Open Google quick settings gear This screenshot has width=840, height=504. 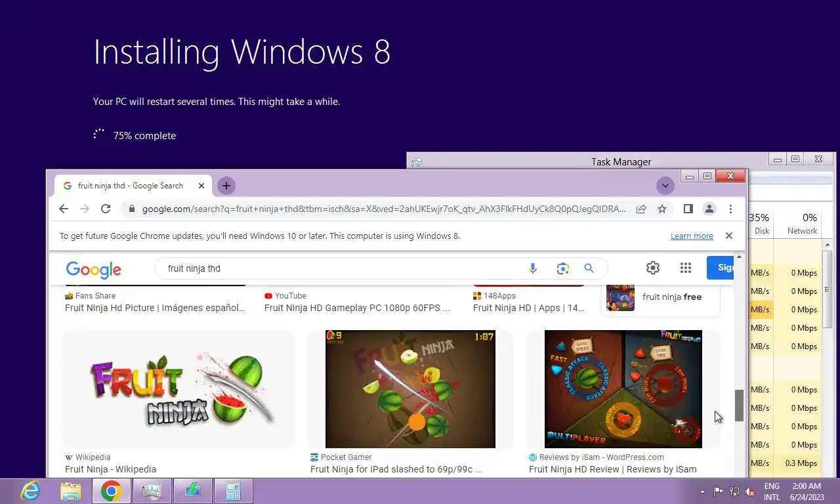(x=652, y=268)
